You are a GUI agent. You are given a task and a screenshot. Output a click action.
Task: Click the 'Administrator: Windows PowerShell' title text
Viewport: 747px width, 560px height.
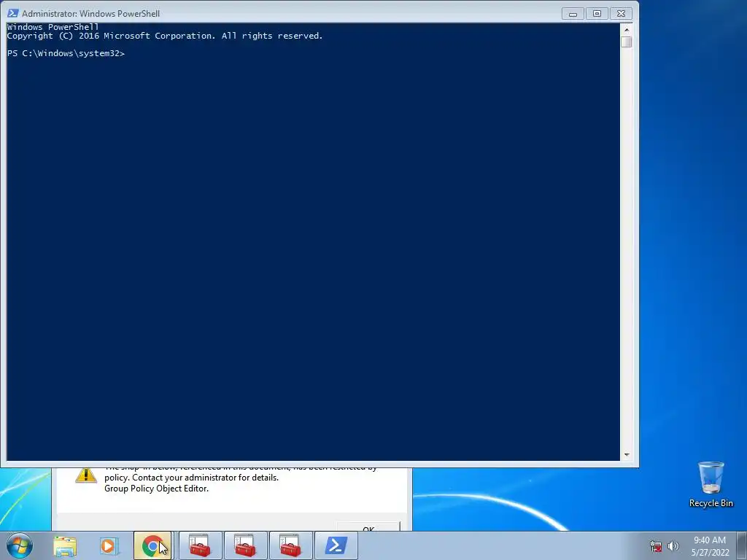coord(90,14)
